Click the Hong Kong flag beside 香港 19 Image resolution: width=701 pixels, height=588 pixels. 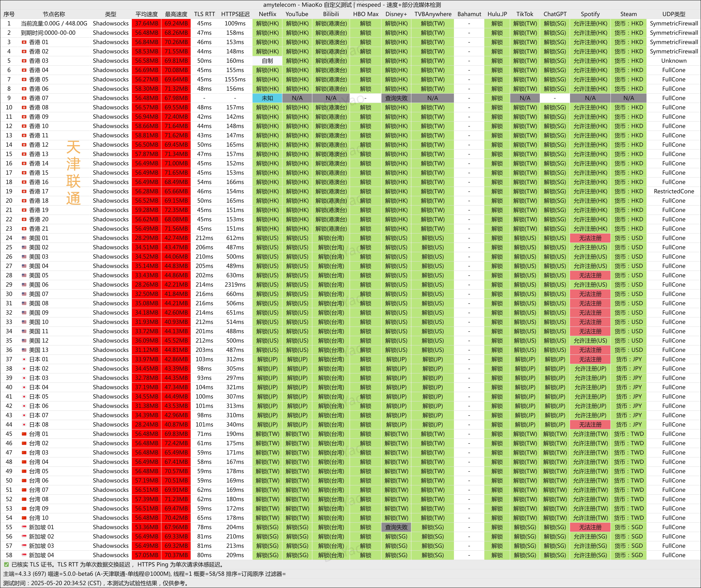(x=24, y=210)
